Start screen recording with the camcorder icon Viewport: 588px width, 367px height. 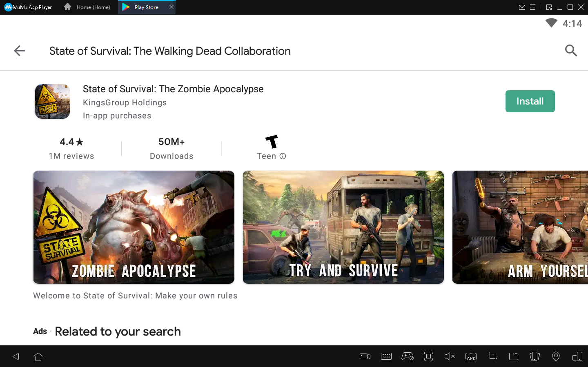point(365,356)
